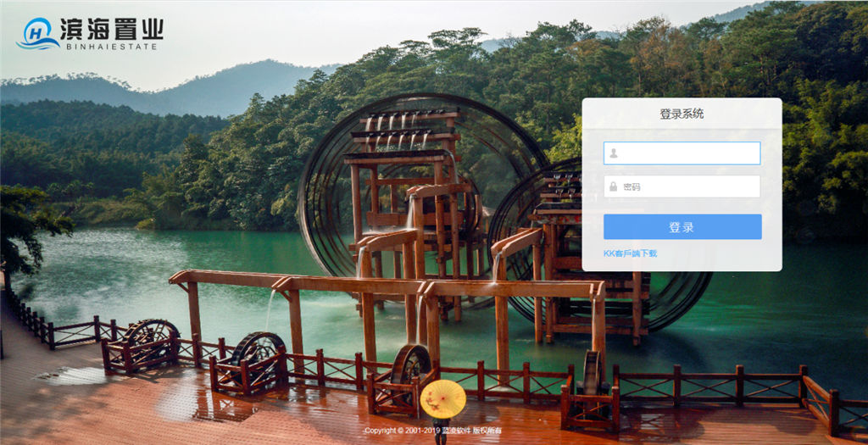Click the empty space beside KK客户端下载 in panel
868x445 pixels.
(x=721, y=253)
